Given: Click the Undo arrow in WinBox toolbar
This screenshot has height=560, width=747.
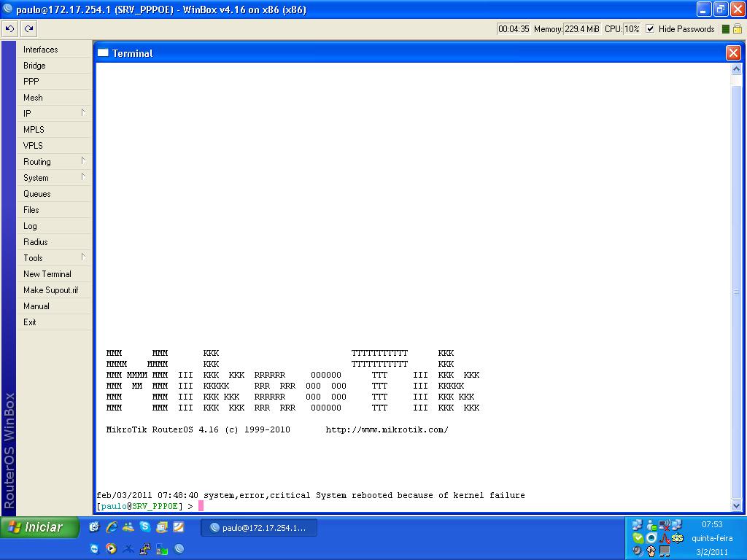Looking at the screenshot, I should pos(9,28).
